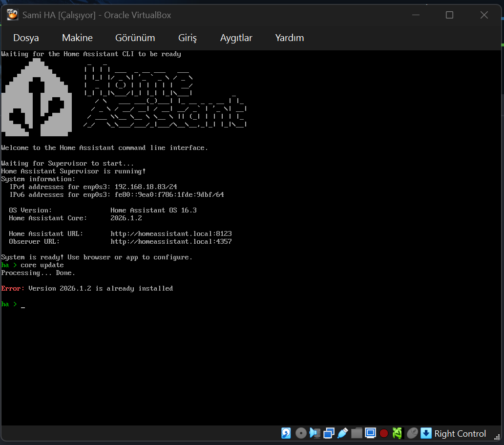Open the shared folders icon
This screenshot has width=504, height=445.
[x=357, y=433]
